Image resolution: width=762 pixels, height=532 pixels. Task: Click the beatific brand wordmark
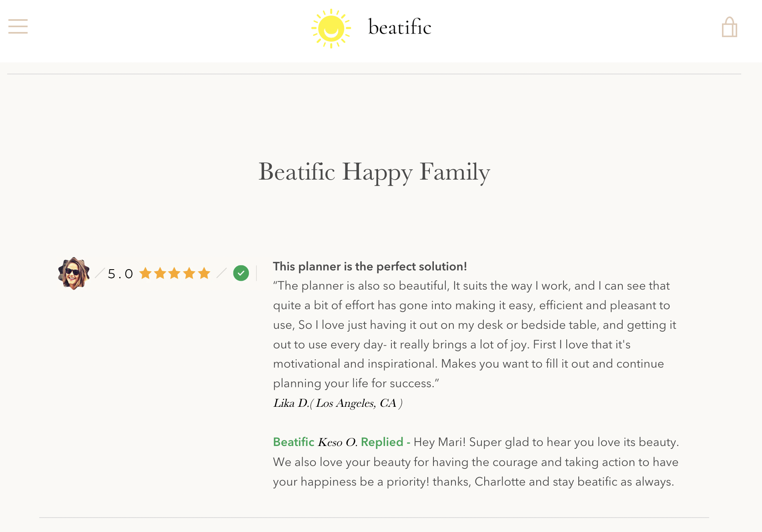(x=399, y=28)
